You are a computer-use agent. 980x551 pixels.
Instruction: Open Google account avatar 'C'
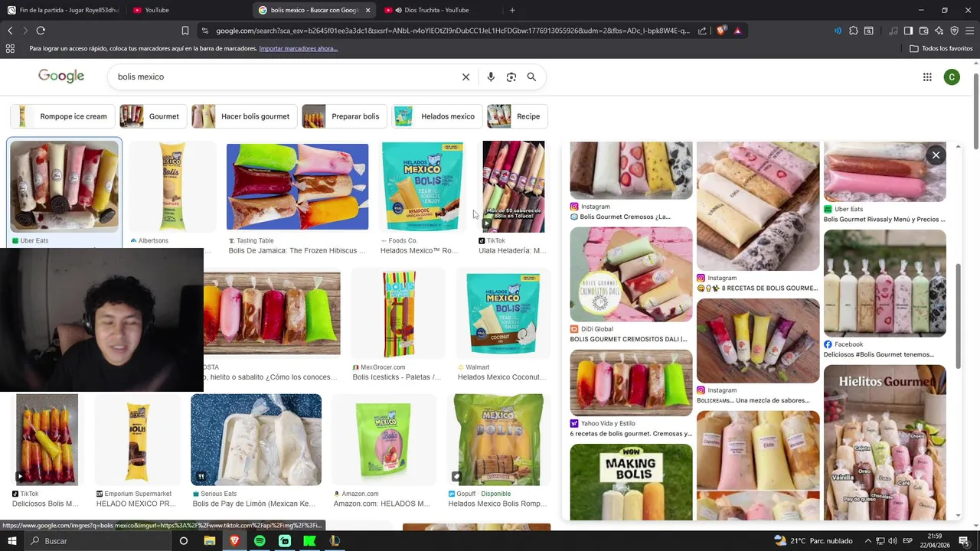[x=952, y=77]
